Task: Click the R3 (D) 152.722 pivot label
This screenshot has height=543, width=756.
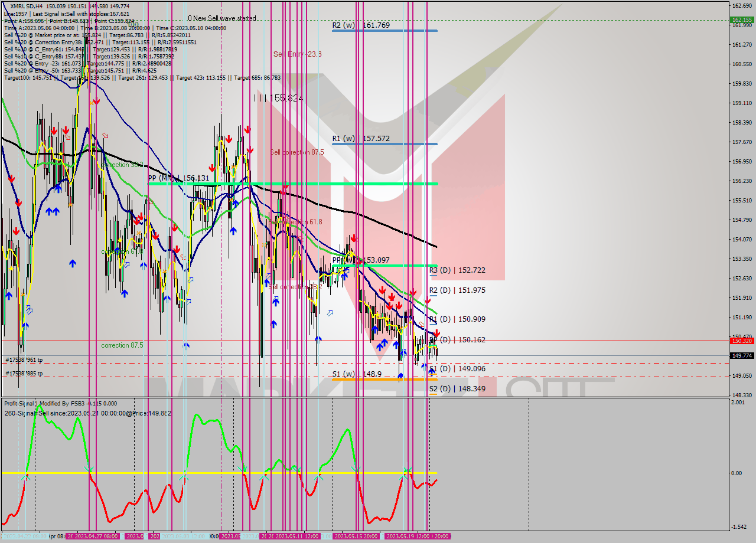Action: 457,270
